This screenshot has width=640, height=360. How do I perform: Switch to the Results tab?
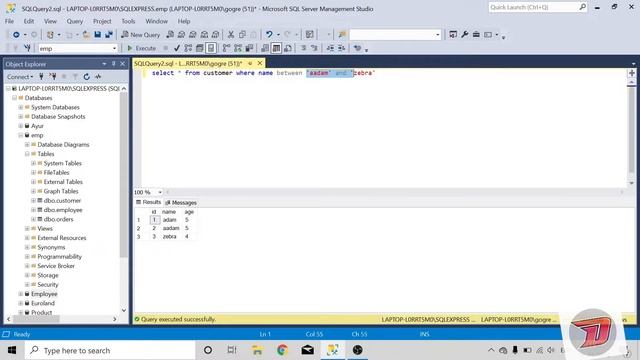tap(149, 202)
